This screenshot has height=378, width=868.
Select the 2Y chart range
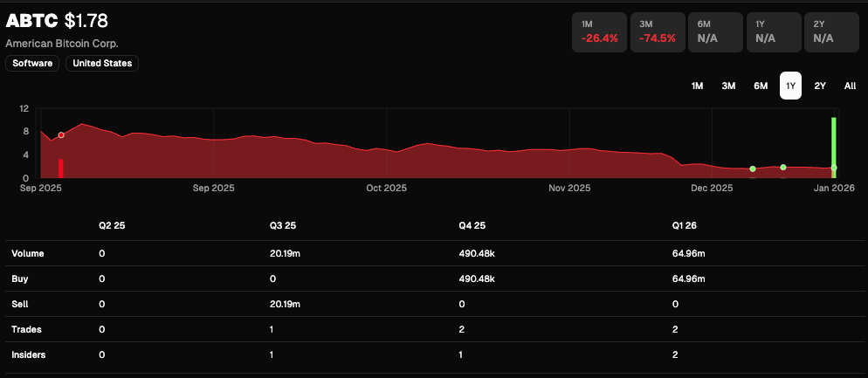tap(820, 86)
